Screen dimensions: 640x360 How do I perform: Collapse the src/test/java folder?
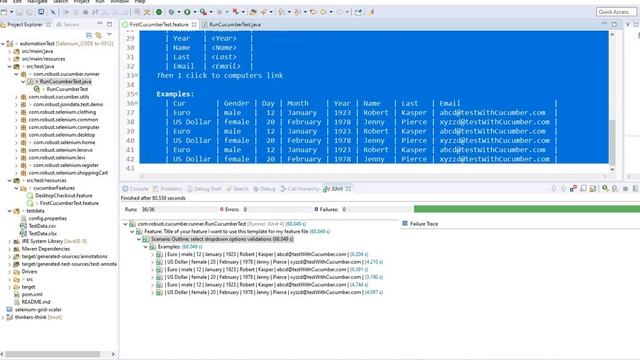(x=9, y=66)
